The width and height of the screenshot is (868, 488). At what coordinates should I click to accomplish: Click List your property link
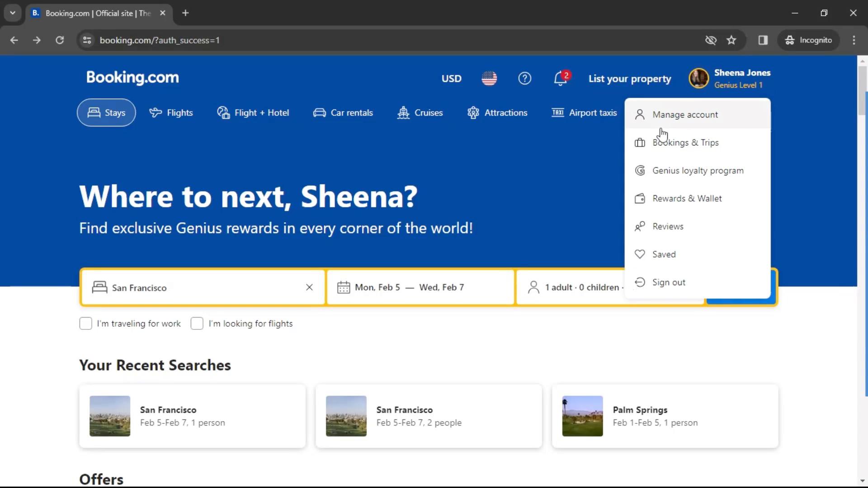(x=630, y=78)
